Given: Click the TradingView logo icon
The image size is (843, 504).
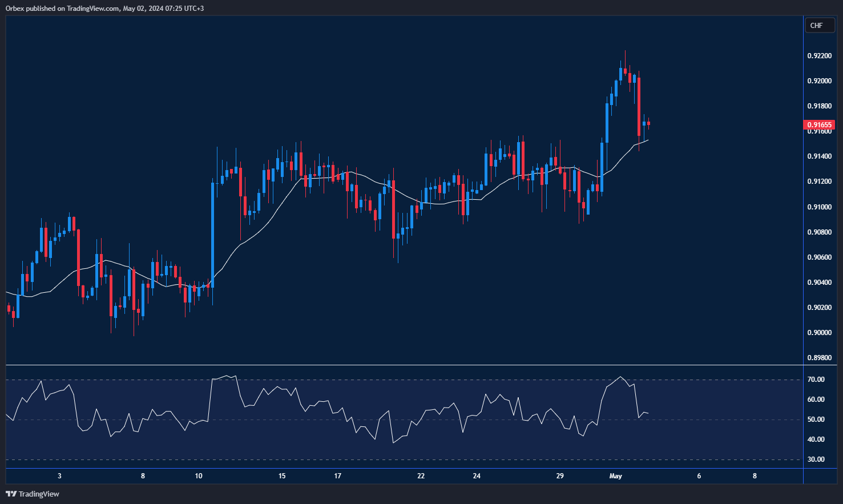Looking at the screenshot, I should point(11,494).
